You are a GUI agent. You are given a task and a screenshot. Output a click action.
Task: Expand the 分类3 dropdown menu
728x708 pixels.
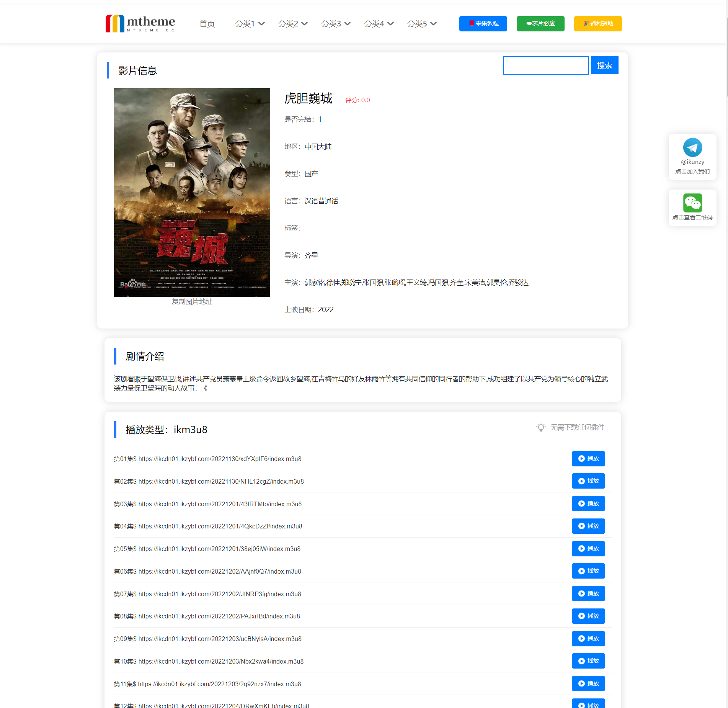pos(336,24)
